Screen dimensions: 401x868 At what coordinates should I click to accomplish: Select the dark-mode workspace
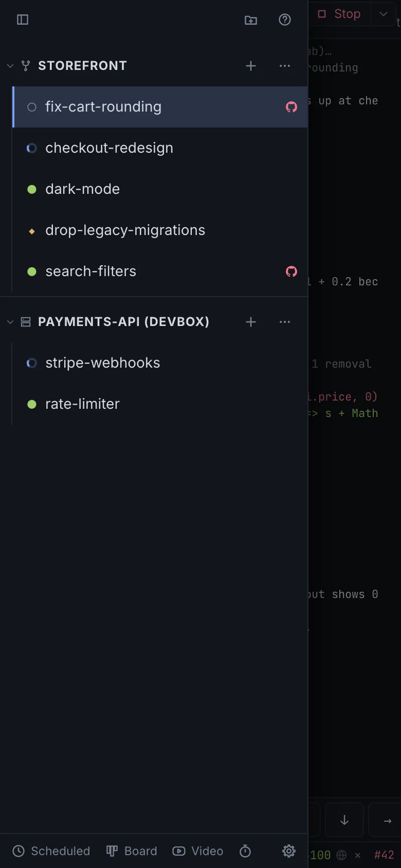pos(160,189)
